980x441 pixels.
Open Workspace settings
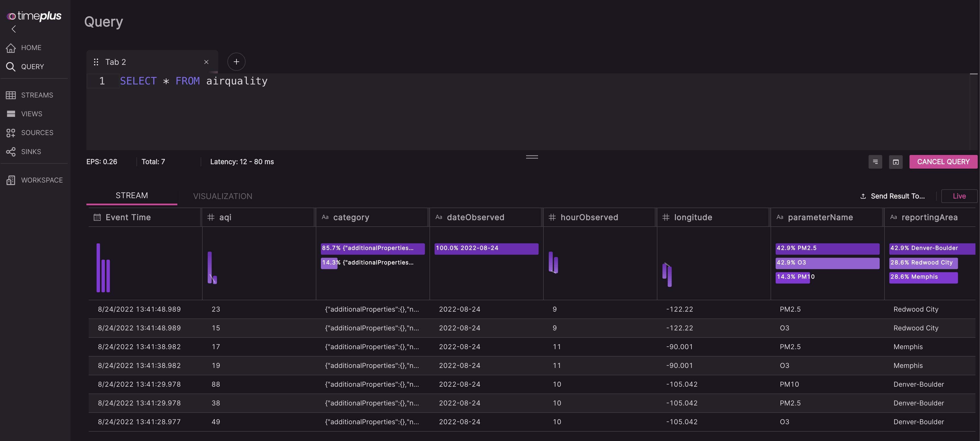point(41,180)
